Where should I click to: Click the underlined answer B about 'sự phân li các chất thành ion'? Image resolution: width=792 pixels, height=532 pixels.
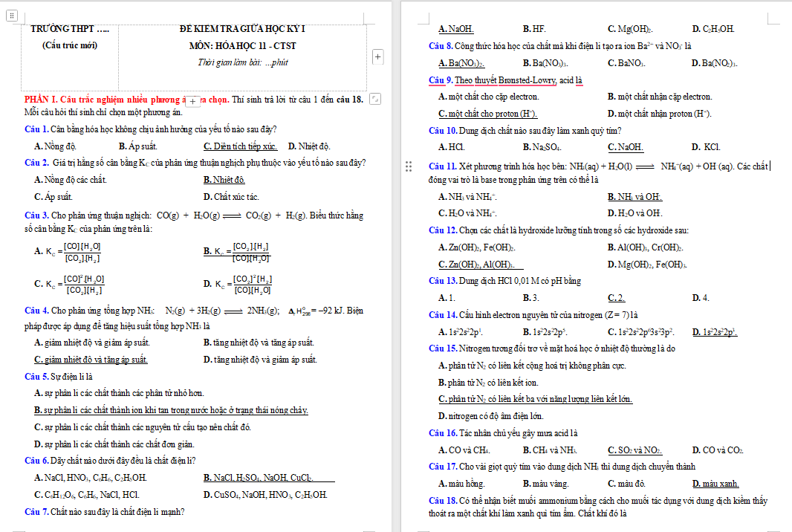click(x=171, y=410)
